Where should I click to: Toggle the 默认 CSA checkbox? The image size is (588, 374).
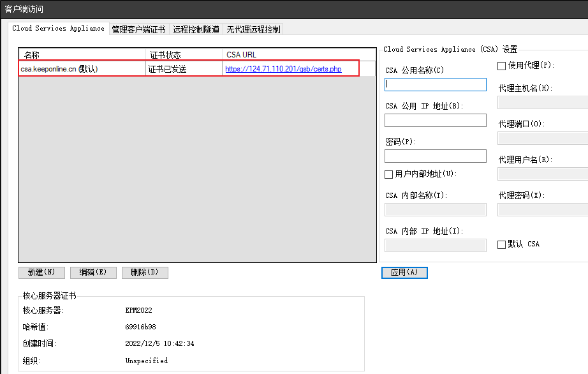pos(501,244)
